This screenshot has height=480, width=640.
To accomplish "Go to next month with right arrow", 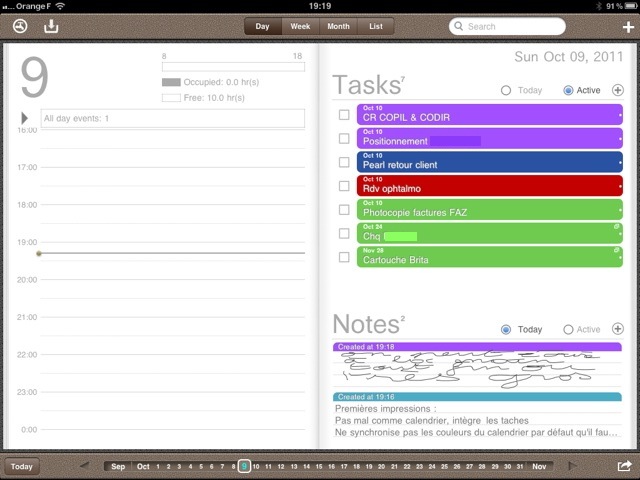I will pyautogui.click(x=573, y=466).
